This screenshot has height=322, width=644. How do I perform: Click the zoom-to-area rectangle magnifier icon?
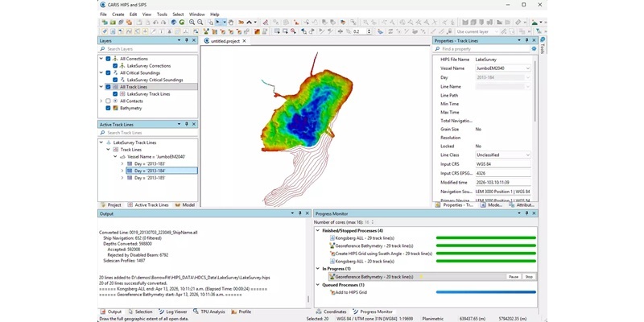coord(211,23)
